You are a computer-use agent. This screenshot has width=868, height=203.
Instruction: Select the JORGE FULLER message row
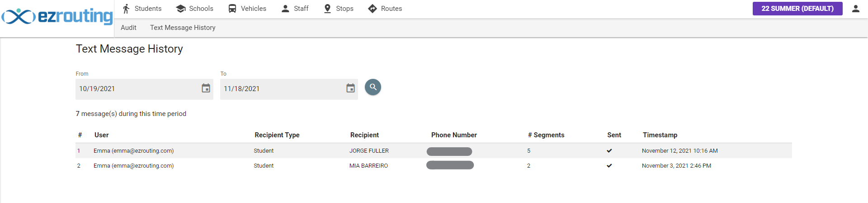(x=434, y=151)
